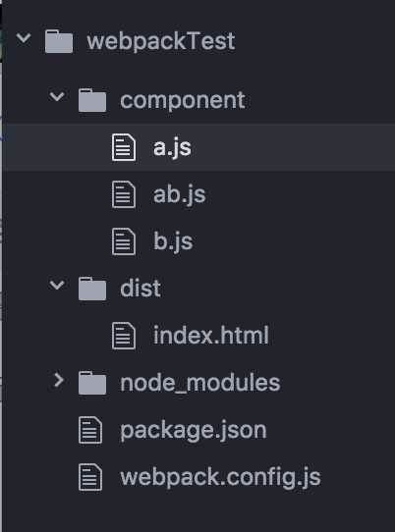
Task: Click the file icon beside index.html
Action: [x=124, y=336]
